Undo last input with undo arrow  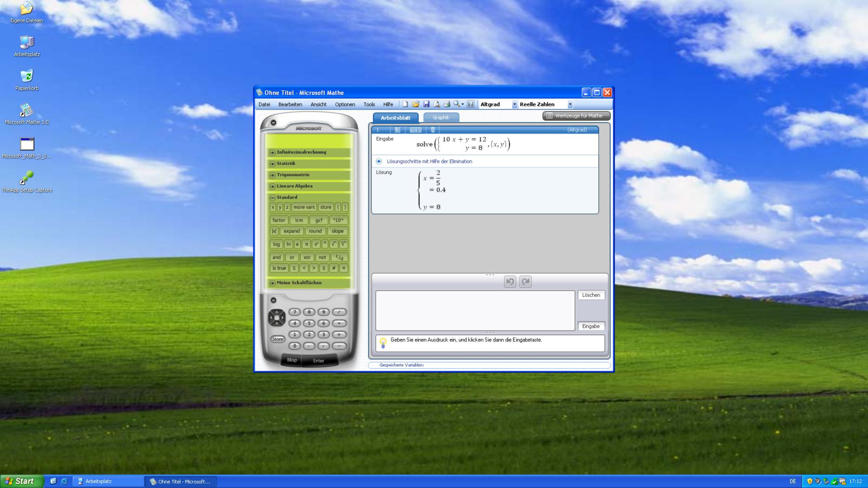tap(510, 282)
